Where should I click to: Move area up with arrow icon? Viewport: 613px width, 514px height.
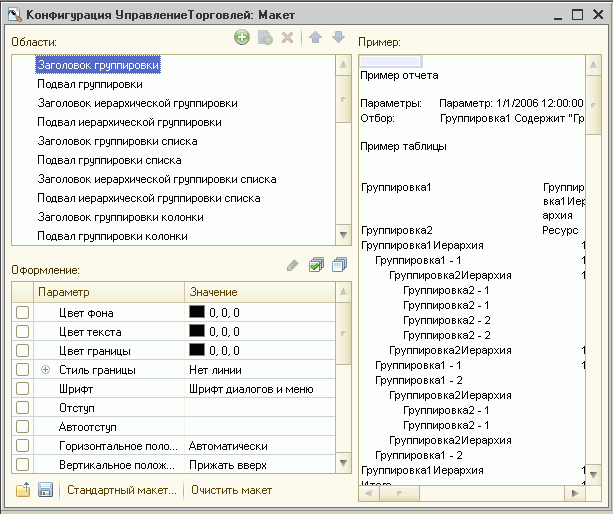tap(315, 38)
